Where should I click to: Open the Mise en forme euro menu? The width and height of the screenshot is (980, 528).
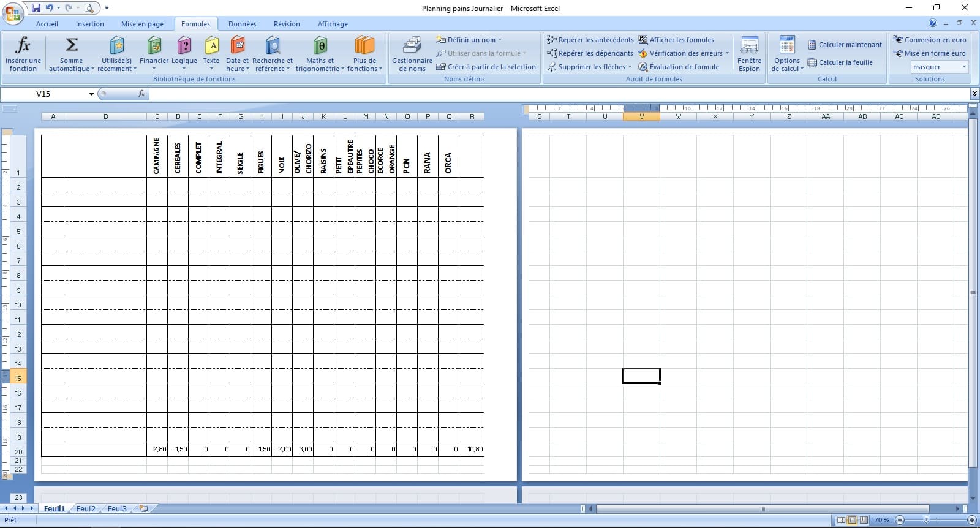930,53
